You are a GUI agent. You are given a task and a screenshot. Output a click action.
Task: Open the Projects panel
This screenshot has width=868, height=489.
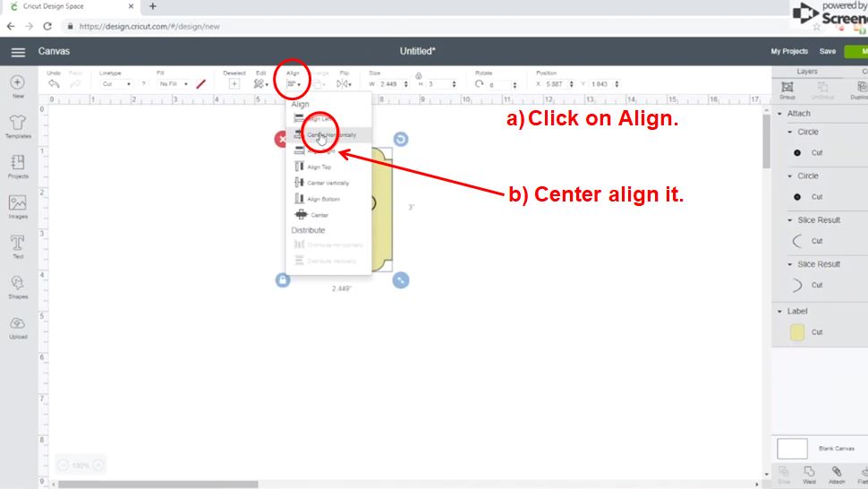(18, 162)
